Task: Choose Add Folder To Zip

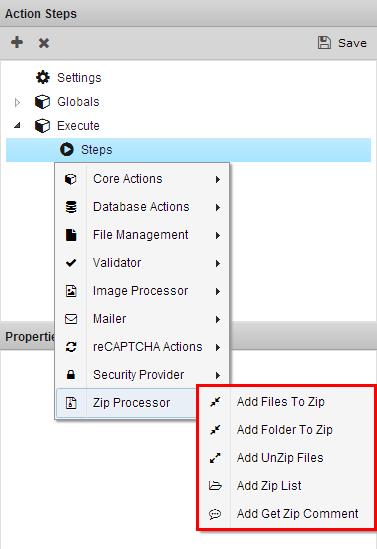Action: coord(285,430)
